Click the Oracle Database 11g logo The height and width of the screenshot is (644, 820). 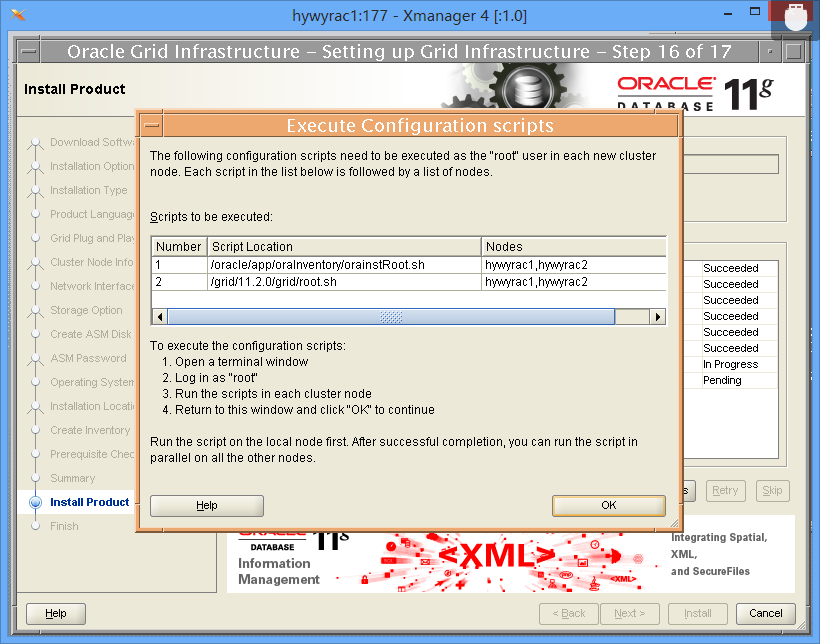tap(694, 94)
